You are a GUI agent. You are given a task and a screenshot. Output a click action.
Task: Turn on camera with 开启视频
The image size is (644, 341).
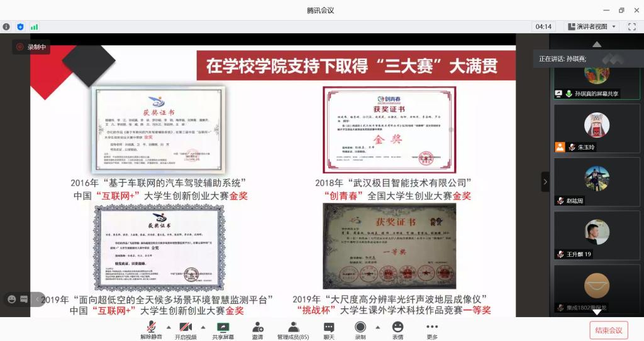[x=186, y=330]
